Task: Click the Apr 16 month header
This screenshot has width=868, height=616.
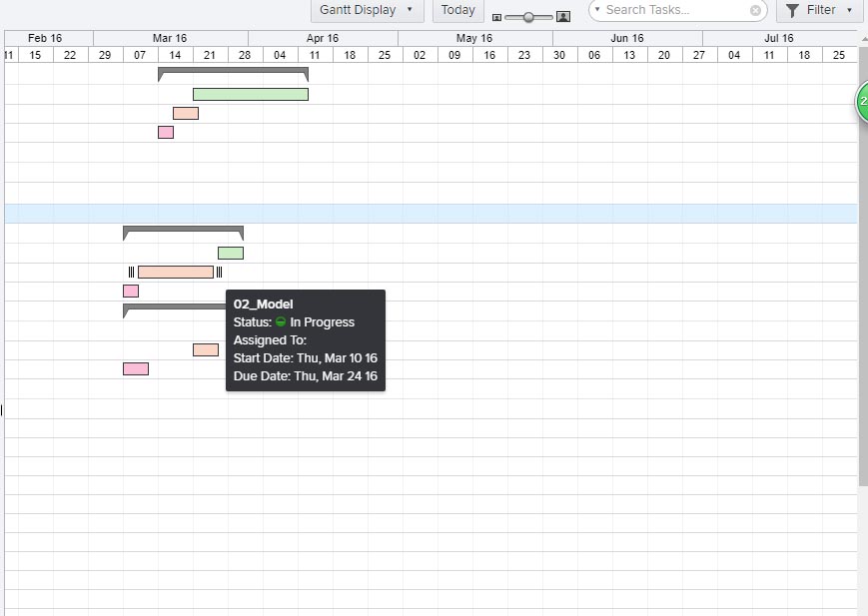Action: click(323, 38)
